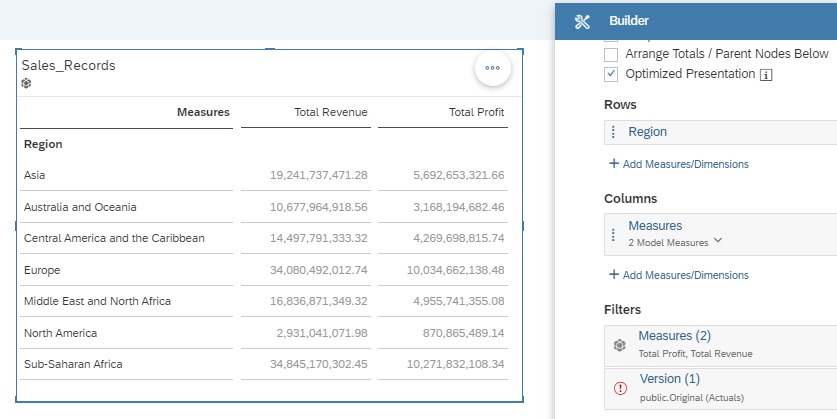This screenshot has width=837, height=419.
Task: Select Middle East and North Africa row
Action: click(97, 301)
